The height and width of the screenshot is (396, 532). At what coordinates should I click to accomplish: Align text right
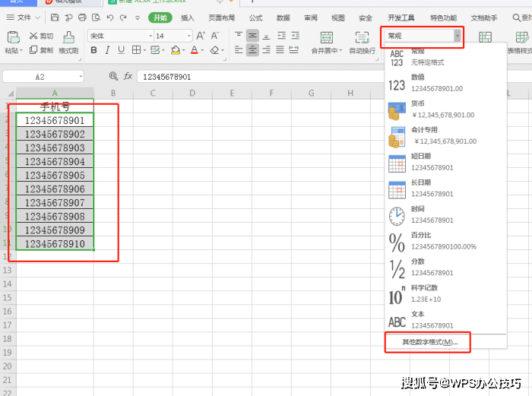266,50
